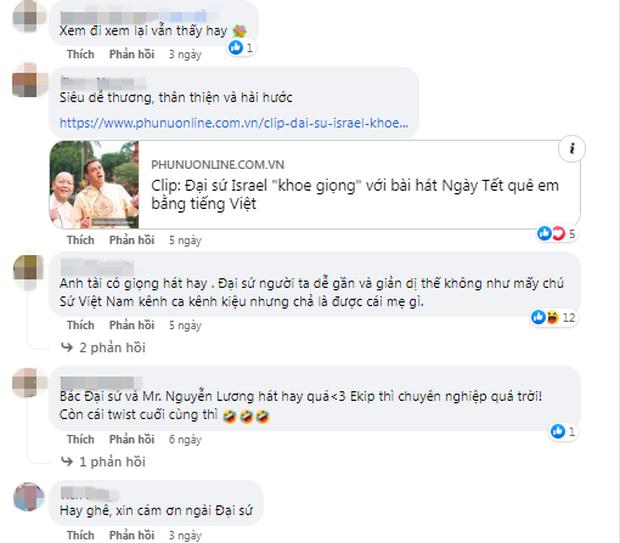Like the 'Hay ghê, xin cám ơn' comment
The width and height of the screenshot is (620, 543).
click(80, 535)
